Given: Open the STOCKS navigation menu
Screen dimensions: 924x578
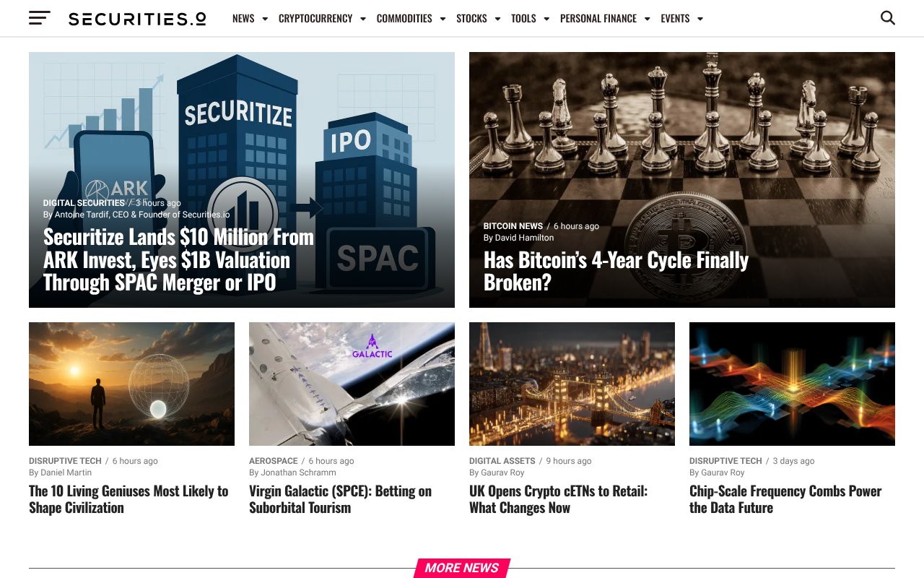Looking at the screenshot, I should point(473,19).
